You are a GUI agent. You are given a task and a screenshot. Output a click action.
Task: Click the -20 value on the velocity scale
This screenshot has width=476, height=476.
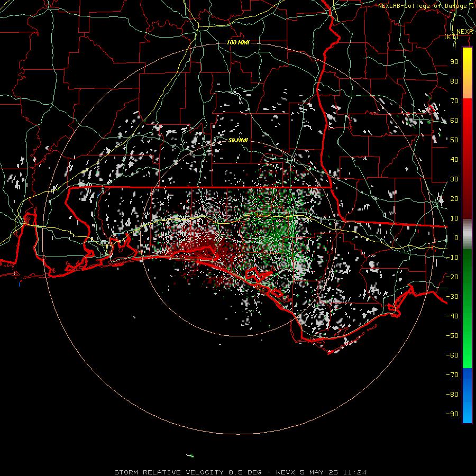(x=452, y=277)
